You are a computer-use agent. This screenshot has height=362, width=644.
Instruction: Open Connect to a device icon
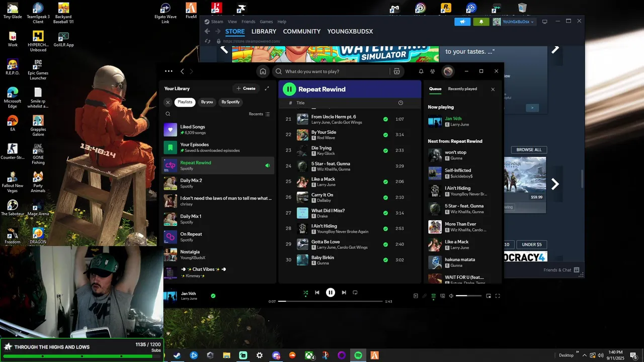click(x=442, y=296)
